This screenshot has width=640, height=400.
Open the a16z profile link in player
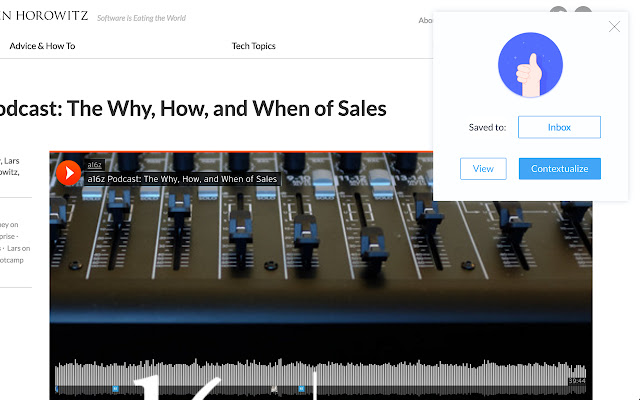[x=94, y=165]
